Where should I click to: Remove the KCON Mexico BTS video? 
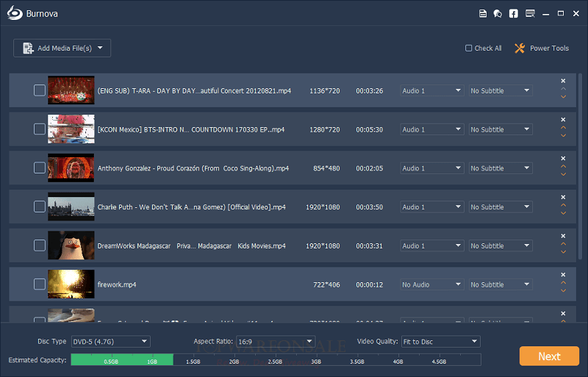tap(563, 119)
